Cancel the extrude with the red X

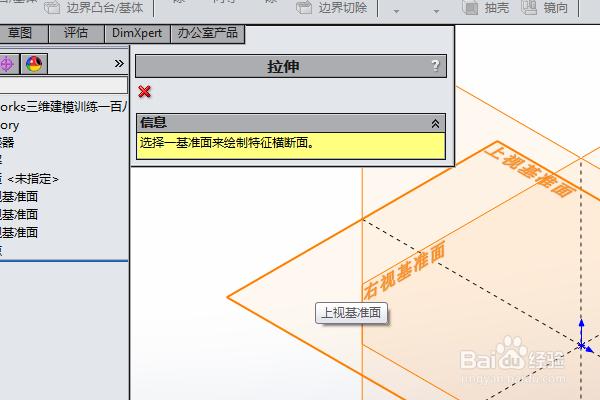click(145, 92)
